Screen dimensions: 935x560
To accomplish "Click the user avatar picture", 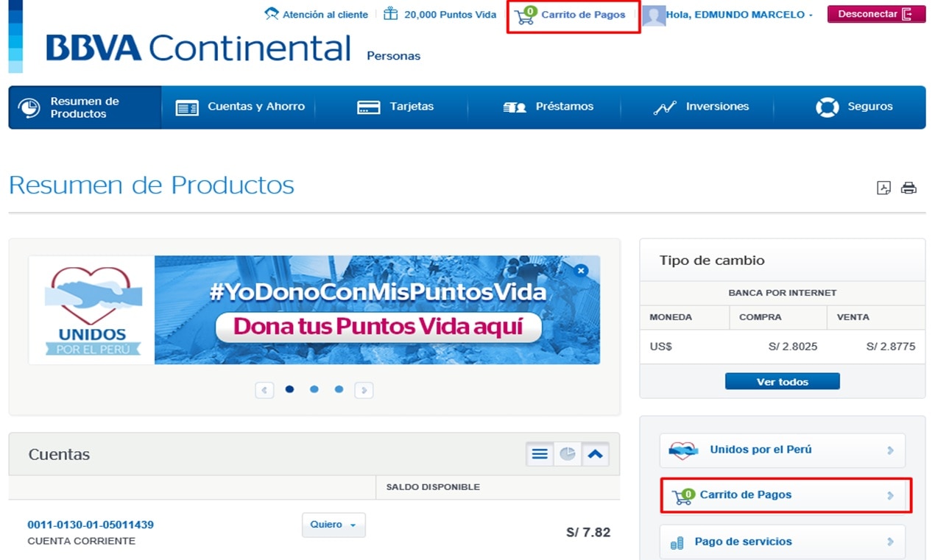I will coord(654,15).
